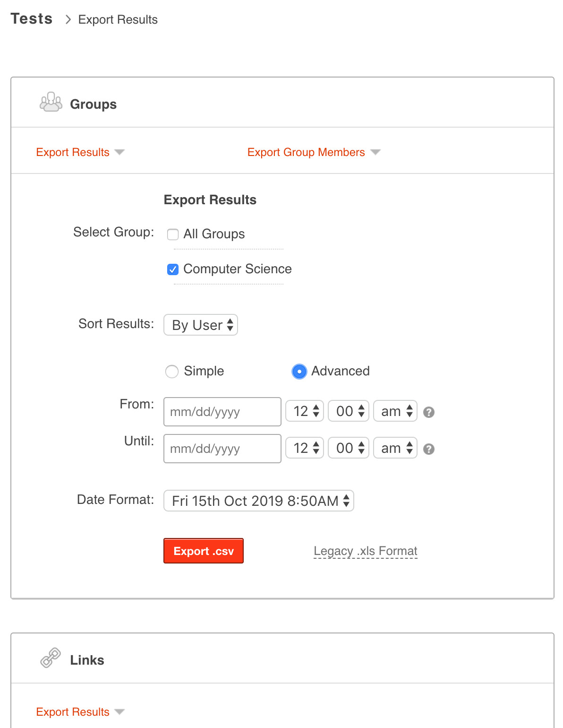563x728 pixels.
Task: Go to Tests in the breadcrumb
Action: 32,19
